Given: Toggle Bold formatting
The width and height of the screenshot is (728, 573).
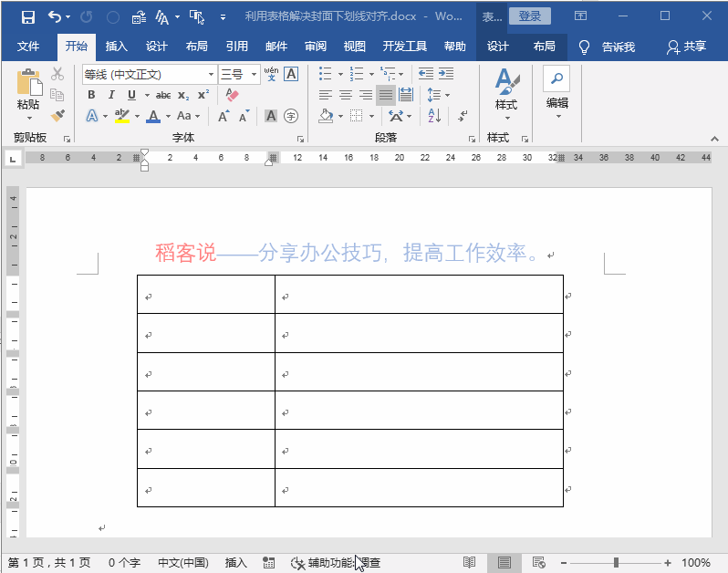Looking at the screenshot, I should click(x=91, y=95).
